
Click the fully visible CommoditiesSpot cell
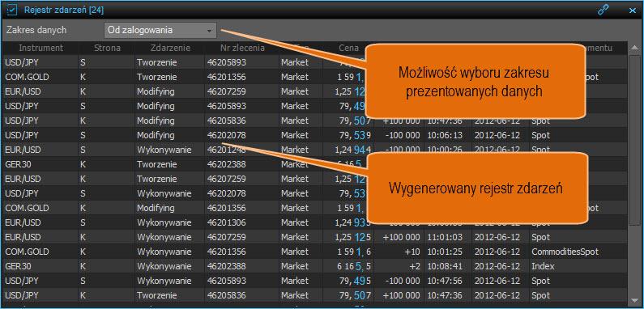click(565, 252)
